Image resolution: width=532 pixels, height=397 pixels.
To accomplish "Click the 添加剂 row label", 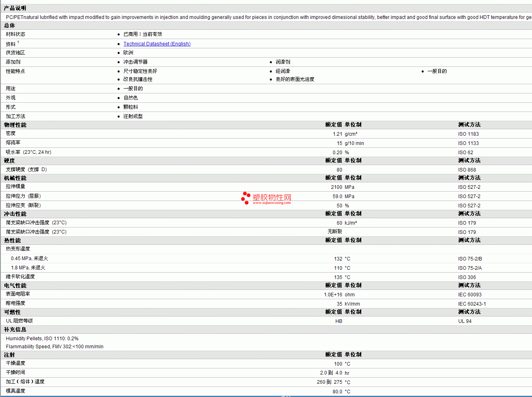I will [13, 62].
